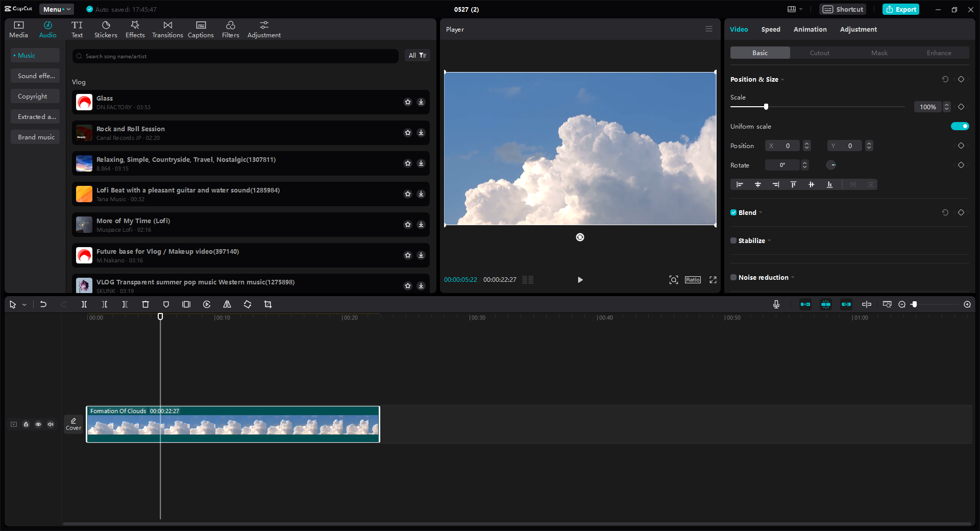The height and width of the screenshot is (531, 980).
Task: Toggle visibility of the video track
Action: tap(38, 424)
